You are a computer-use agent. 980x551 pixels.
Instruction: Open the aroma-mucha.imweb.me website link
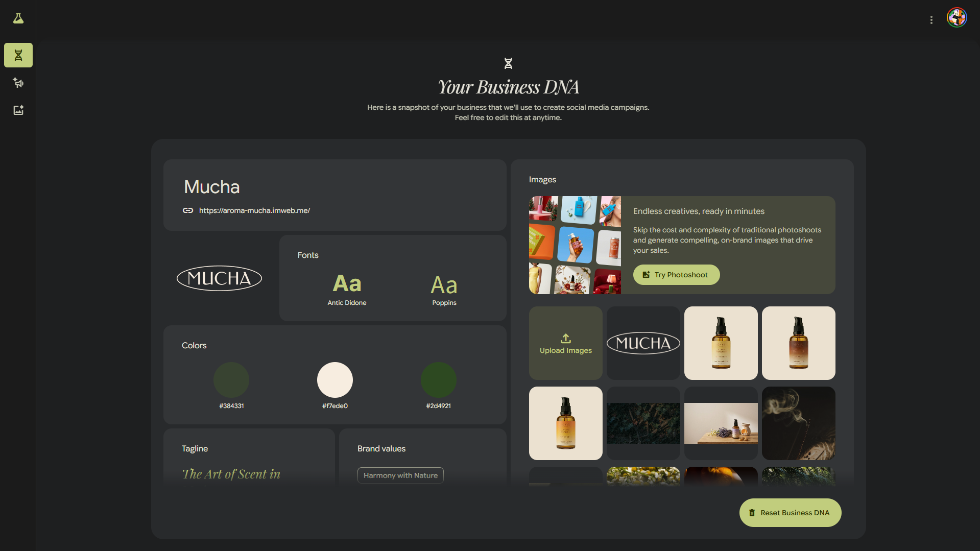pos(254,210)
